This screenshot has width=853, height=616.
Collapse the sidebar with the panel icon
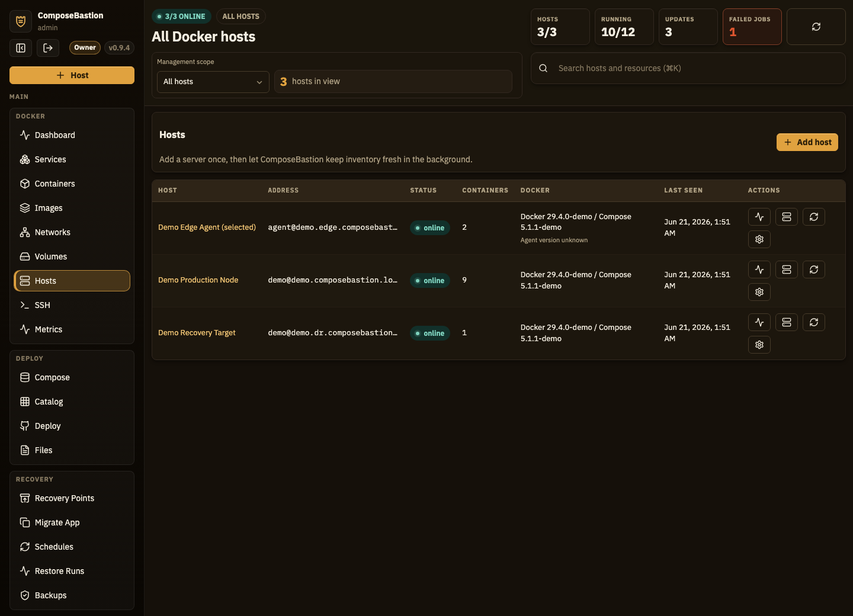click(21, 48)
